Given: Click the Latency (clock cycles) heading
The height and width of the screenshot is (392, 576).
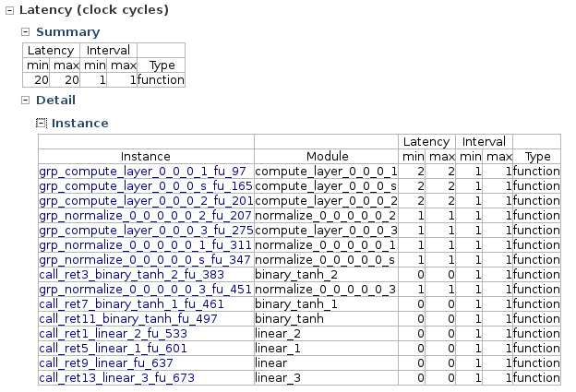Looking at the screenshot, I should (94, 10).
